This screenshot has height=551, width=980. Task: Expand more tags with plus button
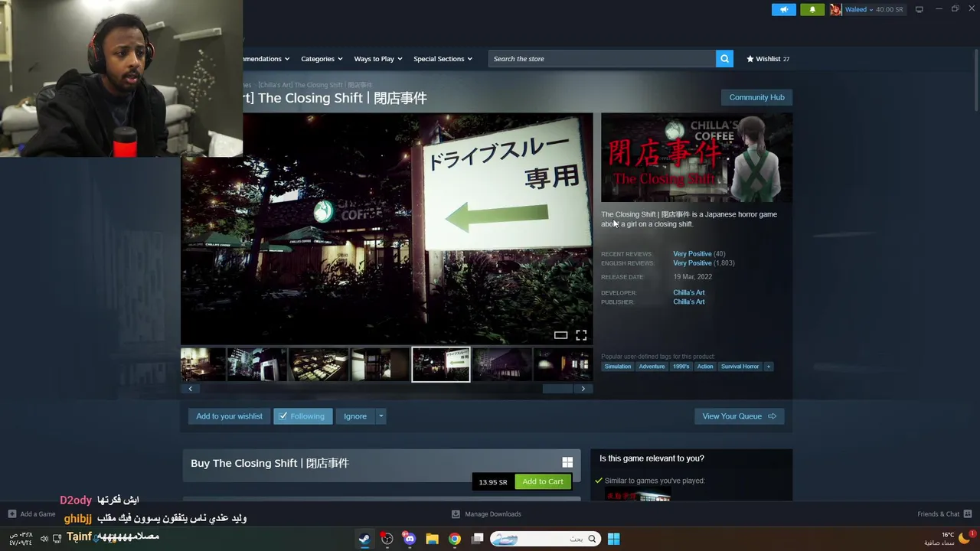point(769,367)
